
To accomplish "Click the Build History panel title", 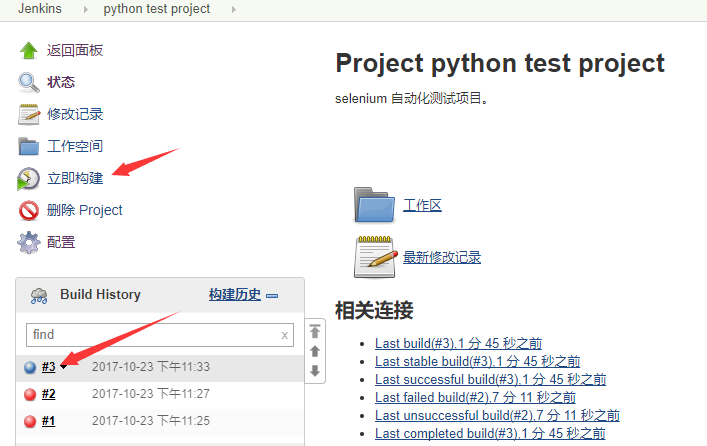I will (101, 294).
